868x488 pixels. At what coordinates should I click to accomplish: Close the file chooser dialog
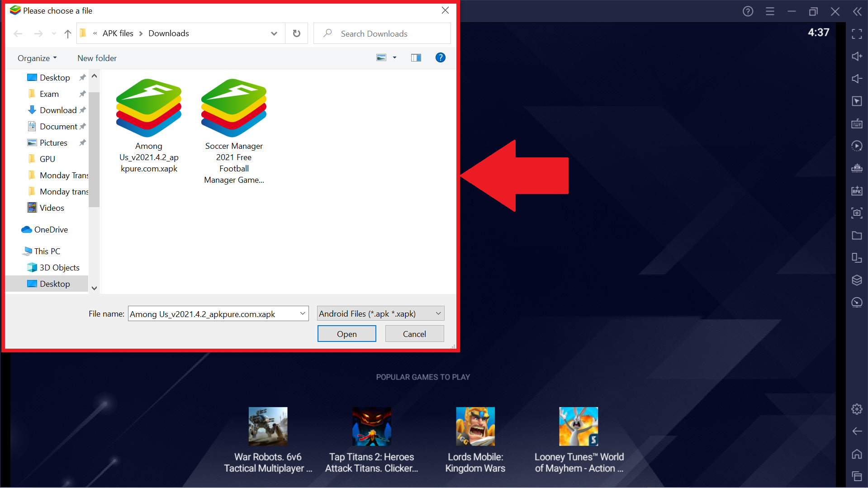pyautogui.click(x=445, y=10)
